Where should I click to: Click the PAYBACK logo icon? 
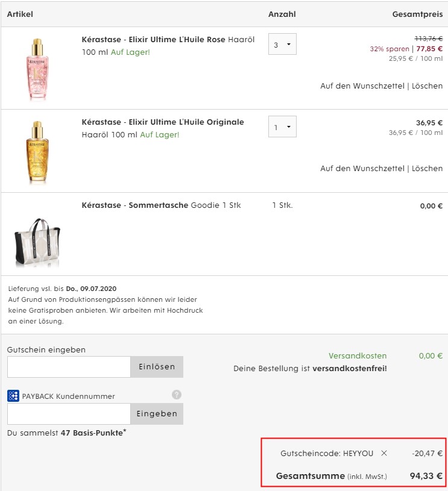click(x=13, y=396)
